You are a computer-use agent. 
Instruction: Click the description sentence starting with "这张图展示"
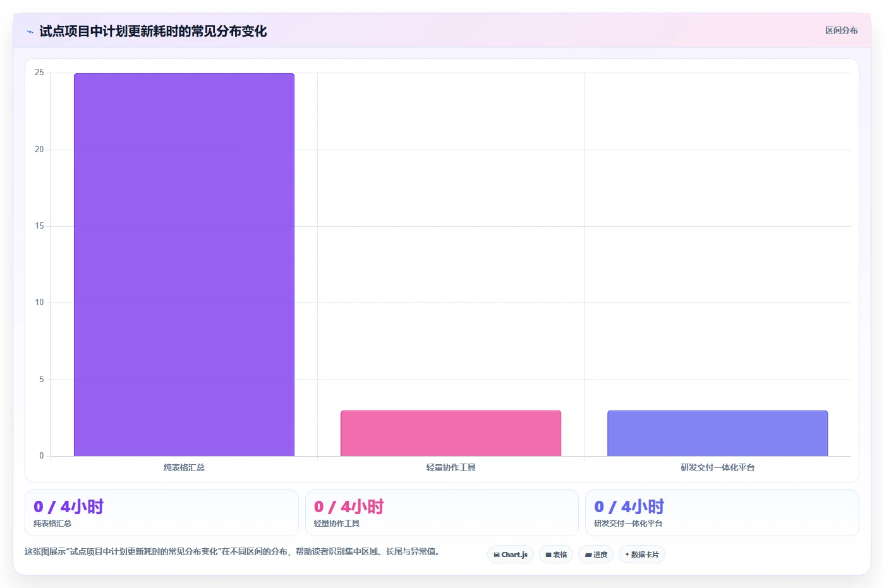(x=232, y=551)
